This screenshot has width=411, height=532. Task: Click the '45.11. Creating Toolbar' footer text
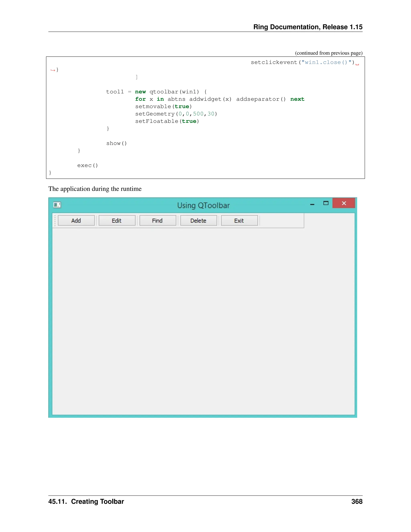[86, 501]
